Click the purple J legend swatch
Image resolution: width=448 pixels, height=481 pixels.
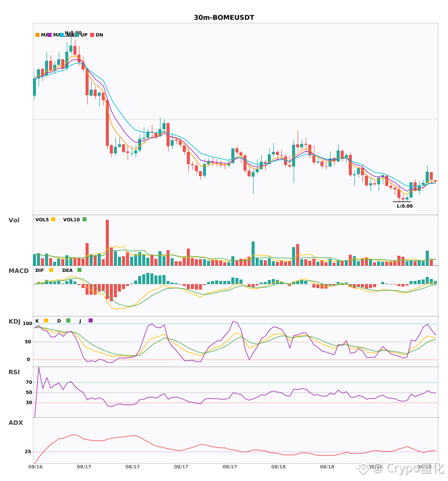pyautogui.click(x=91, y=320)
